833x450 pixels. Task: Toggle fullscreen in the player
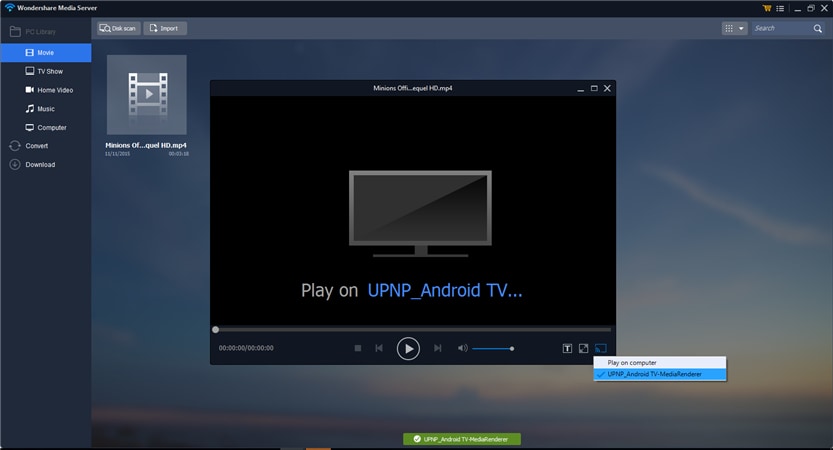[x=583, y=349]
